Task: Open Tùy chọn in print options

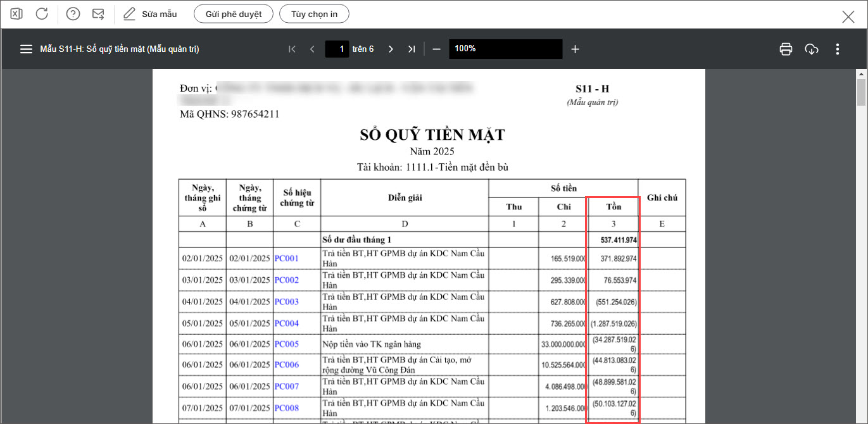Action: pos(314,14)
